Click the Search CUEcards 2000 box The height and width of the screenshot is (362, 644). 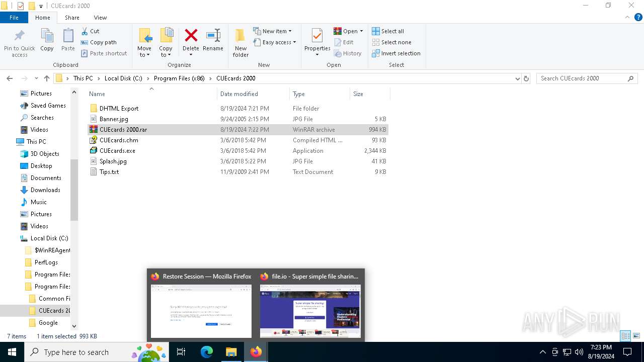587,78
